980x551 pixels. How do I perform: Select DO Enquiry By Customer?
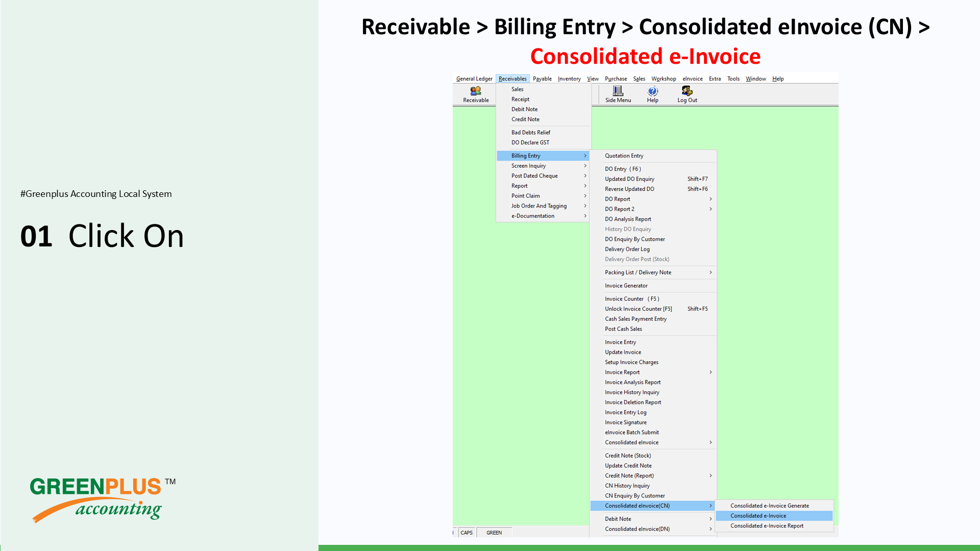click(653, 239)
